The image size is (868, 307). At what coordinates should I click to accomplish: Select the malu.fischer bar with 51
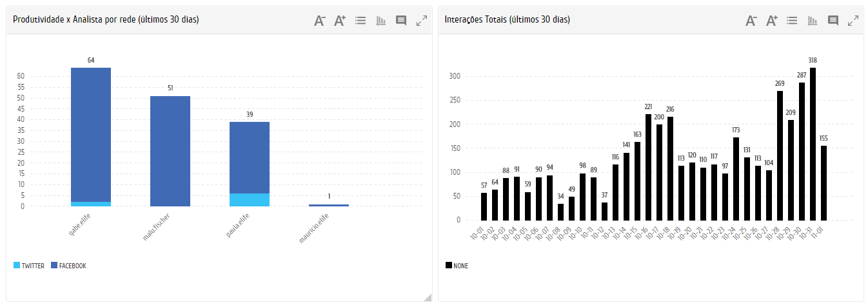(170, 151)
